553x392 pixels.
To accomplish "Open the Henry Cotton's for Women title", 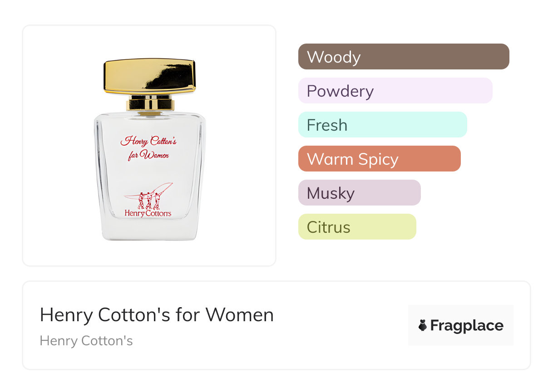I will point(157,315).
